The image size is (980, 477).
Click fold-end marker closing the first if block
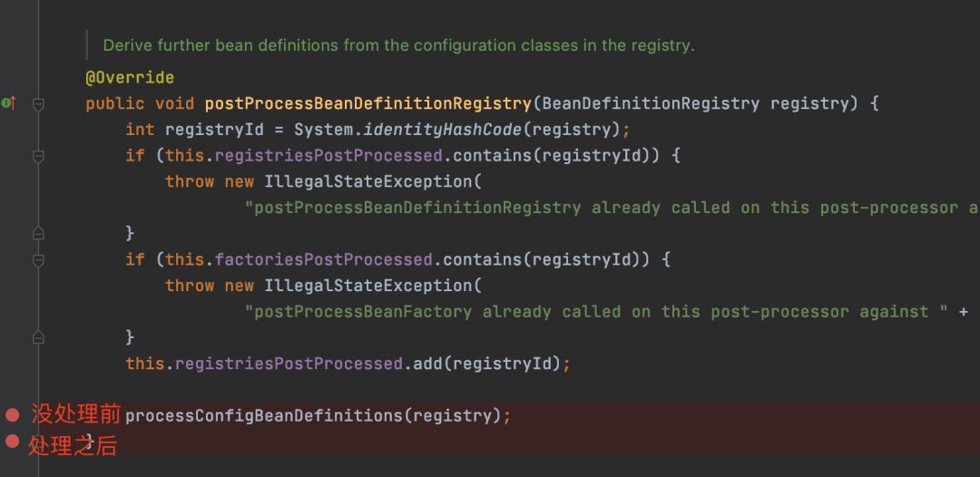pos(38,233)
